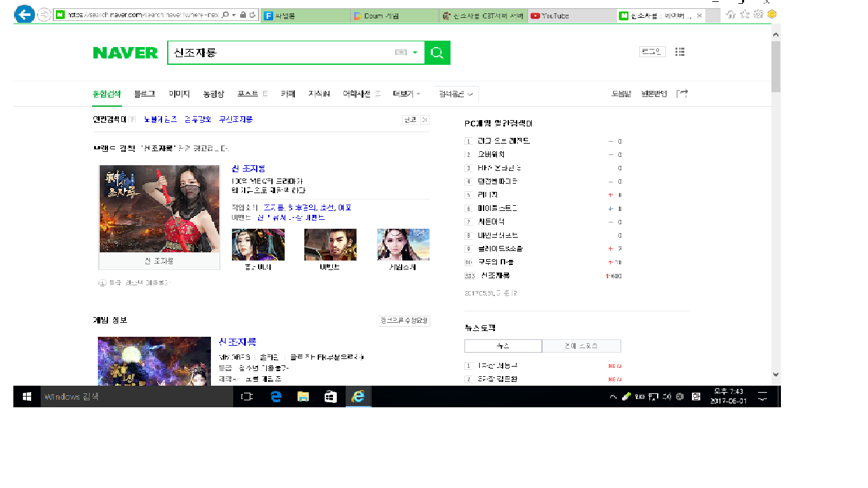
Task: Click the Windows 검색 taskbar search box
Action: tap(137, 396)
